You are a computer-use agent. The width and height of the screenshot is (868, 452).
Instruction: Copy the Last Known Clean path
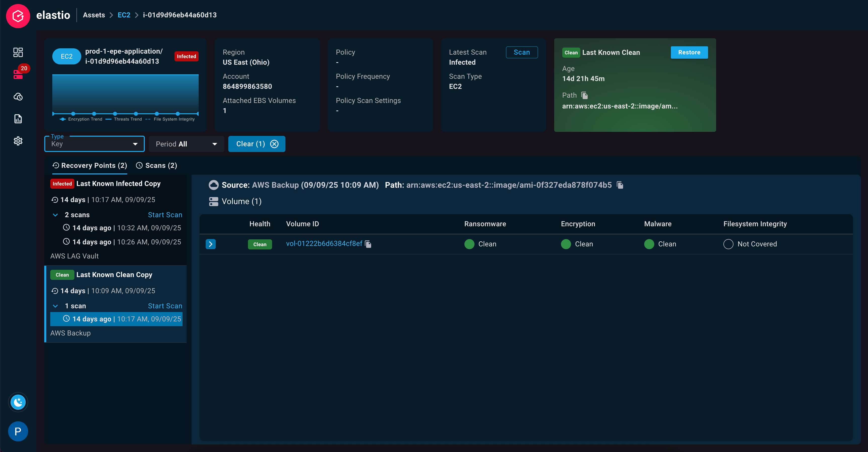pos(585,95)
